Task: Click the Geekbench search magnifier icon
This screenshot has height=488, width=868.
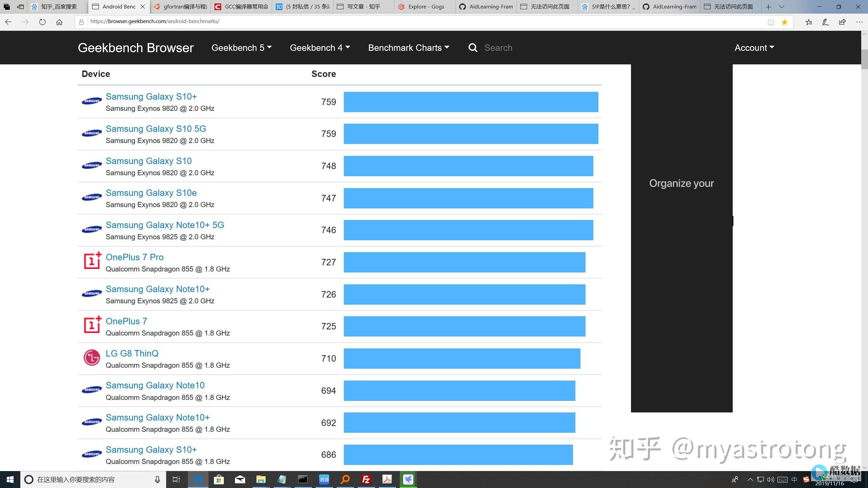Action: tap(473, 48)
